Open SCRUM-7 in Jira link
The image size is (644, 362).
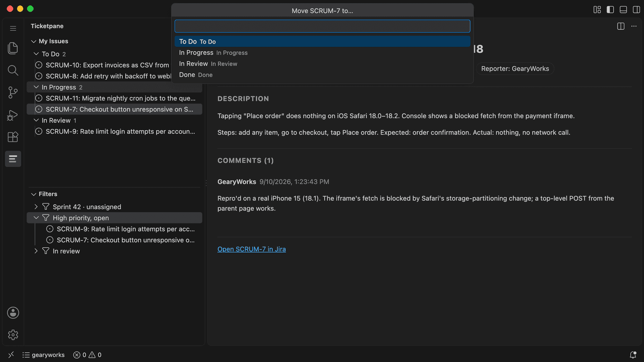(x=252, y=249)
